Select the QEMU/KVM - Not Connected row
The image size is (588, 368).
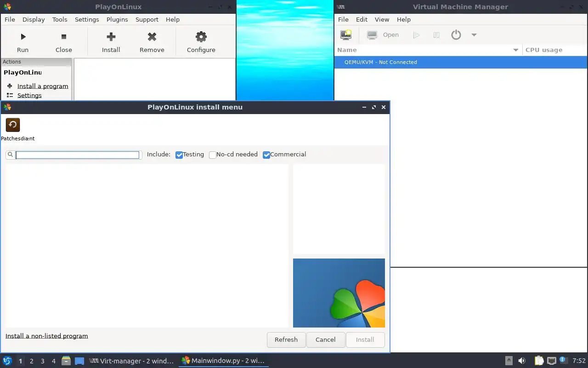click(461, 62)
